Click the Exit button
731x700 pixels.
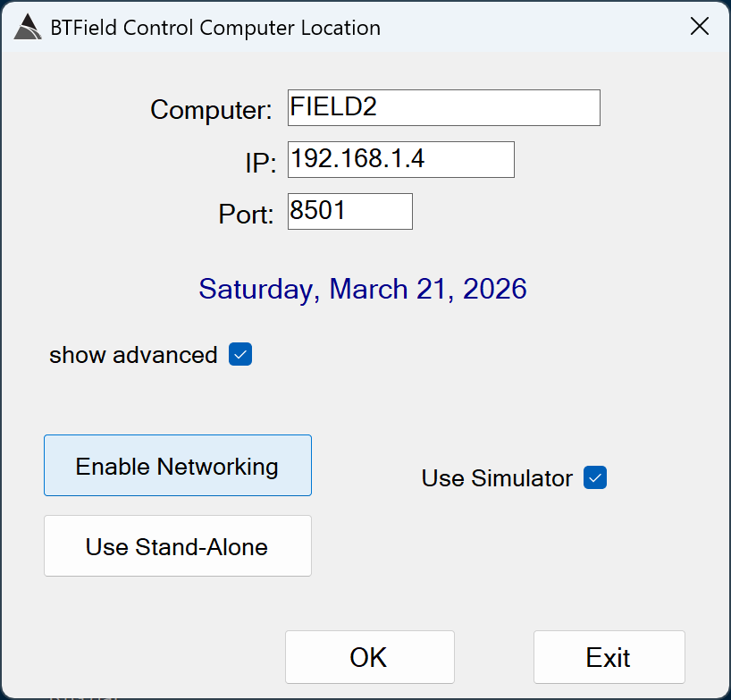tap(609, 657)
